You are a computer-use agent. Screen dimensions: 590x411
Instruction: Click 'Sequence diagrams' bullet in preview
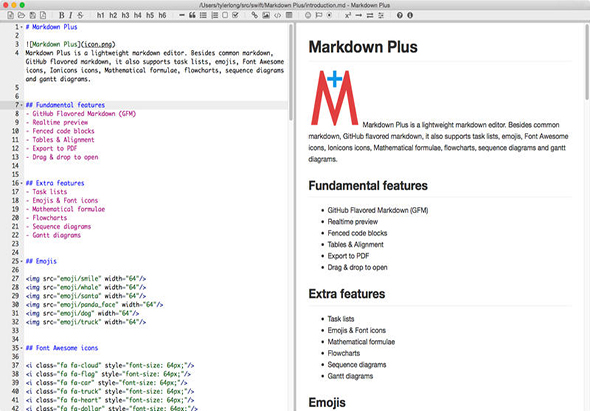coord(357,364)
